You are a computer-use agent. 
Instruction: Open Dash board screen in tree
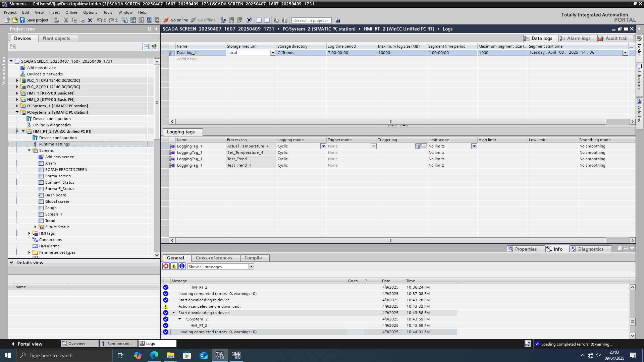(x=56, y=195)
